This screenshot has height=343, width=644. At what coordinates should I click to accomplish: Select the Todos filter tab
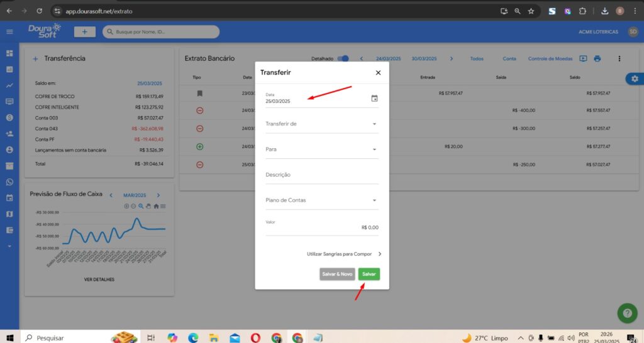(x=477, y=58)
